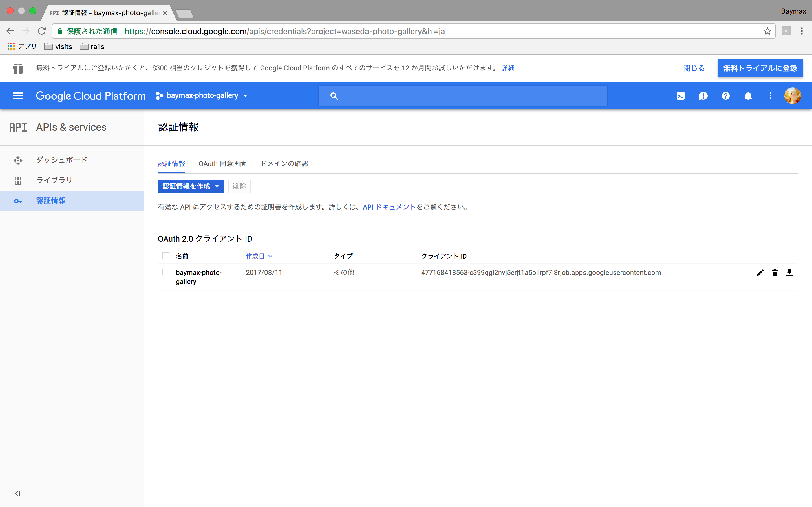The height and width of the screenshot is (507, 812).
Task: Open Cloud Shell terminal
Action: click(680, 95)
